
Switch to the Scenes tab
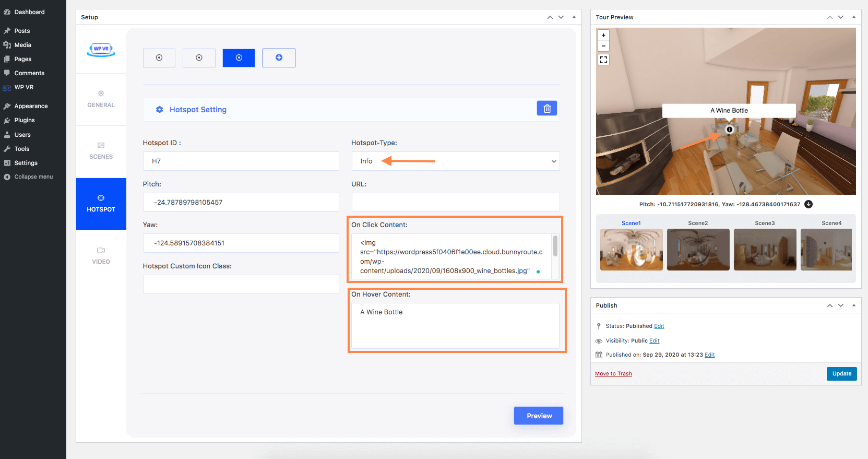[101, 151]
